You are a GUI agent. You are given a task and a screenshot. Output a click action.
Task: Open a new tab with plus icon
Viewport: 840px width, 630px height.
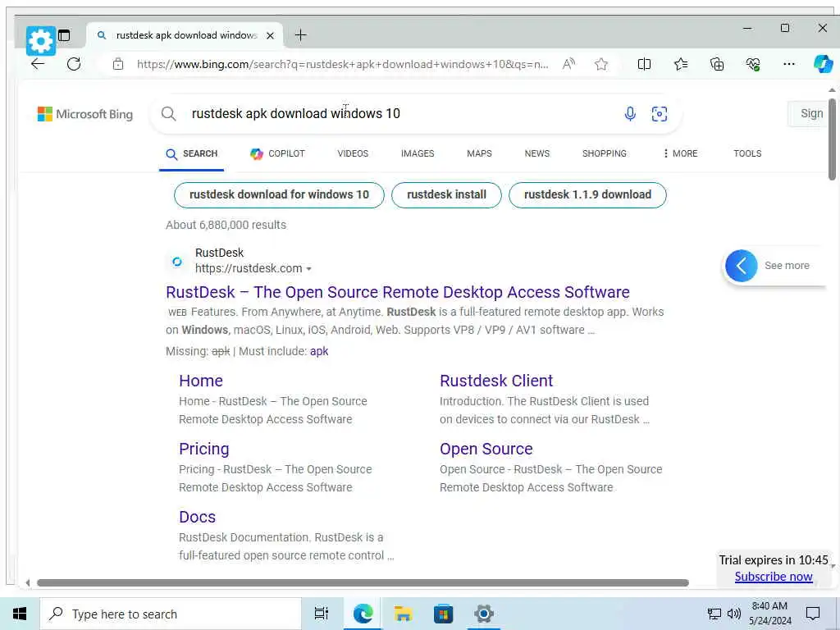[x=301, y=35]
